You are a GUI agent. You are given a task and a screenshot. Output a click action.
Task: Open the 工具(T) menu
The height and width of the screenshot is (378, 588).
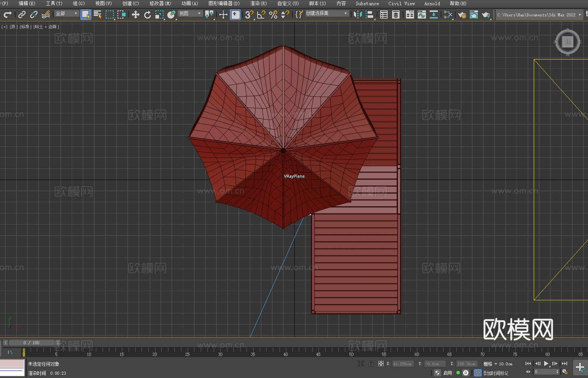pyautogui.click(x=54, y=3)
